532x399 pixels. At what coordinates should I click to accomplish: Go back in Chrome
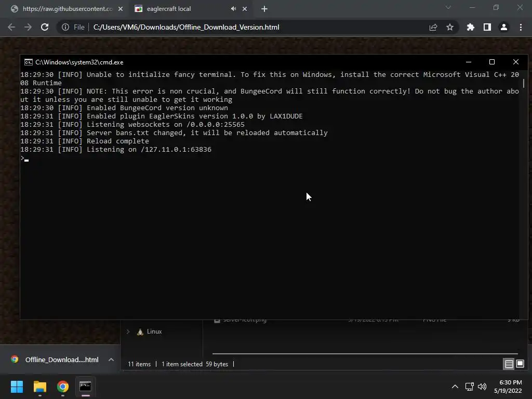11,27
